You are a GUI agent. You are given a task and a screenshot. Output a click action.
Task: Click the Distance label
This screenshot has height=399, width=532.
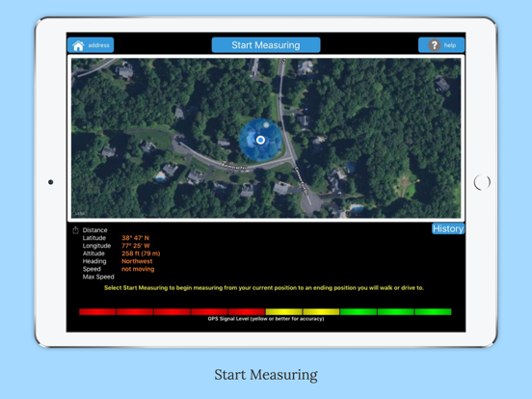(x=94, y=230)
